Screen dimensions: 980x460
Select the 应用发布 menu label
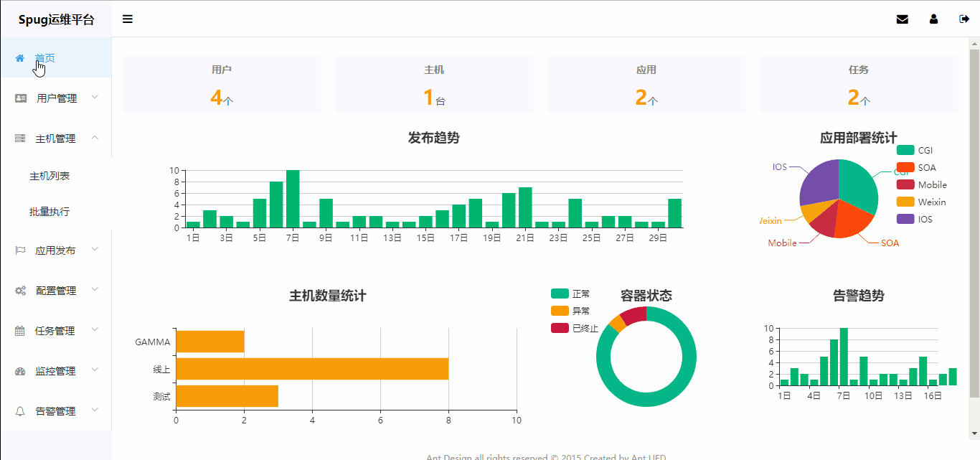[x=55, y=250]
